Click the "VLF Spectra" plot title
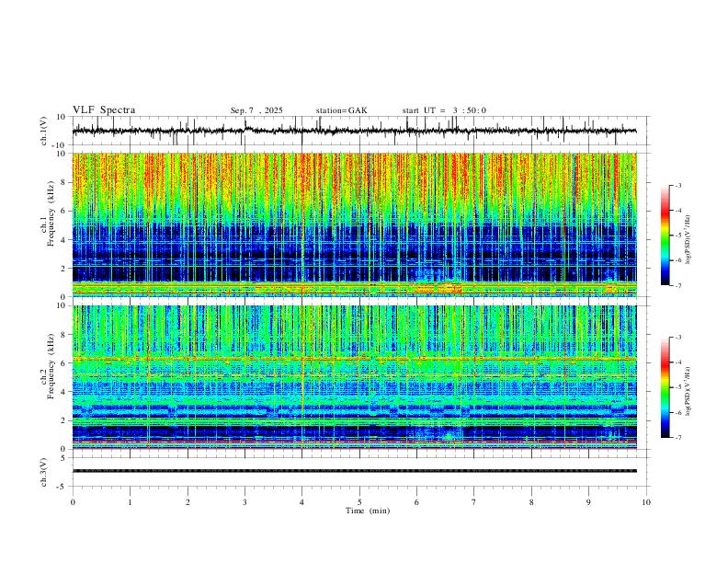The image size is (728, 563). pyautogui.click(x=104, y=110)
